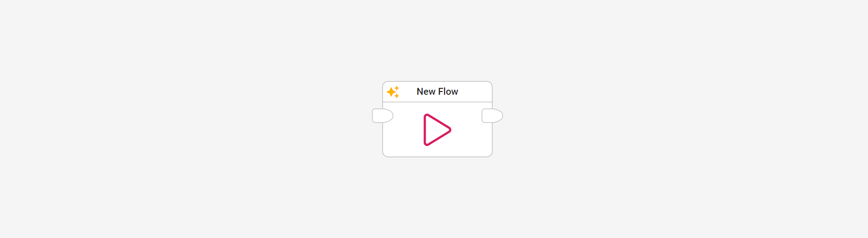Click white node body beside play icon
This screenshot has height=238, width=868.
(471, 137)
